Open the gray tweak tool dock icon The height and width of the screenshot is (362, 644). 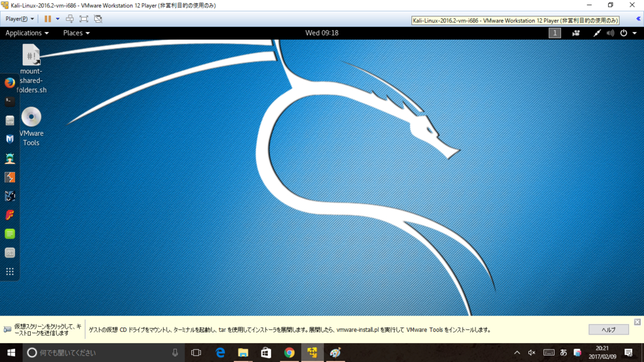[x=10, y=253]
